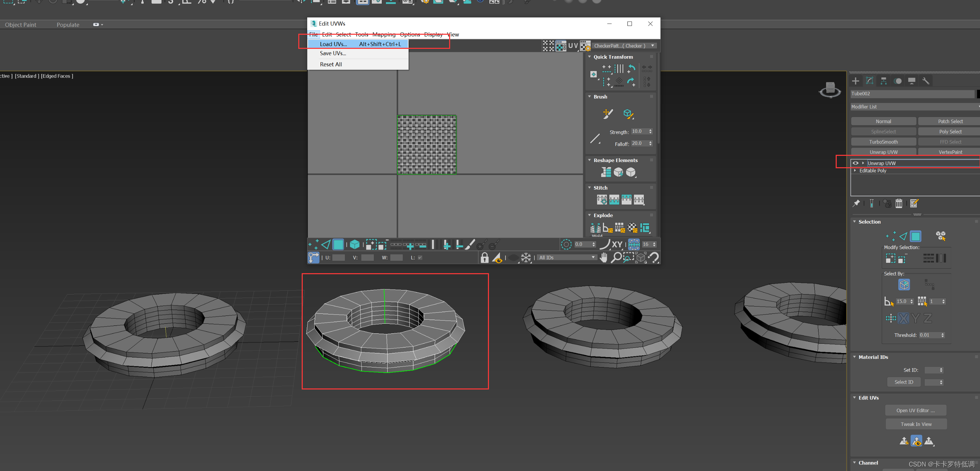
Task: Select the Paint Move brush icon
Action: pyautogui.click(x=608, y=114)
